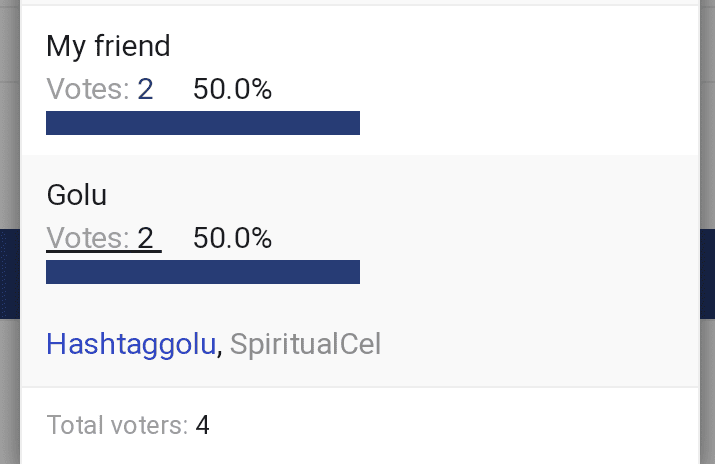Click the underlined "Votes:" label under Golu
This screenshot has height=464, width=715.
click(88, 238)
